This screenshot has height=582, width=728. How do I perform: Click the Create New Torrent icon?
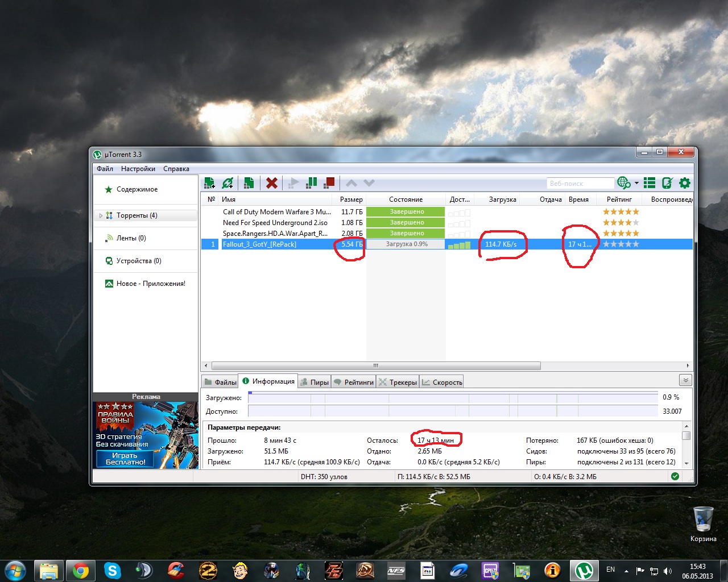[x=249, y=183]
